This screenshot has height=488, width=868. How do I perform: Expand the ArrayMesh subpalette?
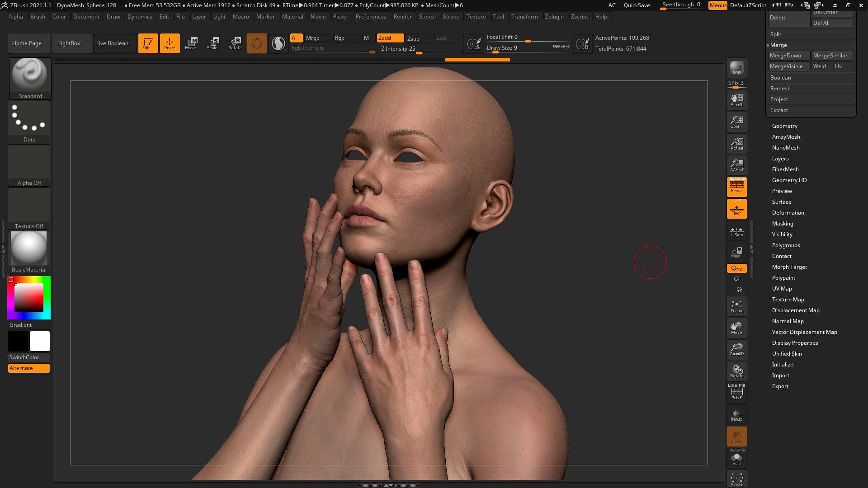(x=786, y=137)
